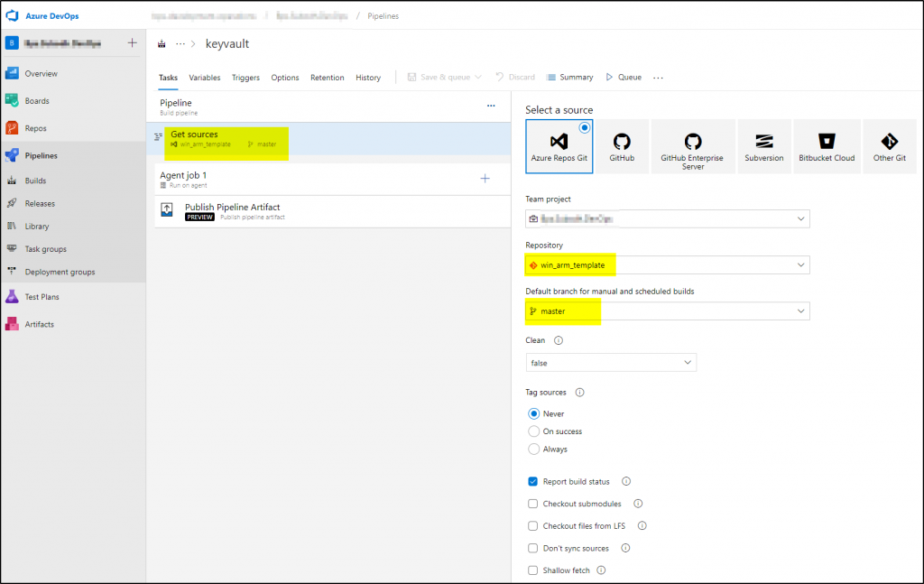Select the GitHub source icon
Screen dimensions: 924x584
621,146
